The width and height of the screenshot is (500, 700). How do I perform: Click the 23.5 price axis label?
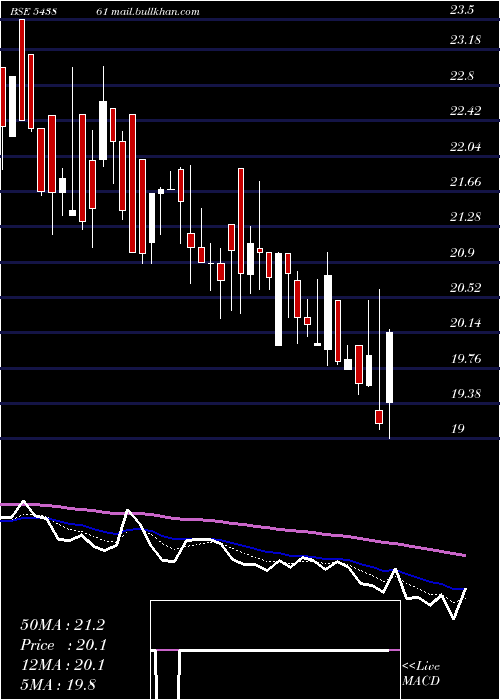tap(464, 11)
